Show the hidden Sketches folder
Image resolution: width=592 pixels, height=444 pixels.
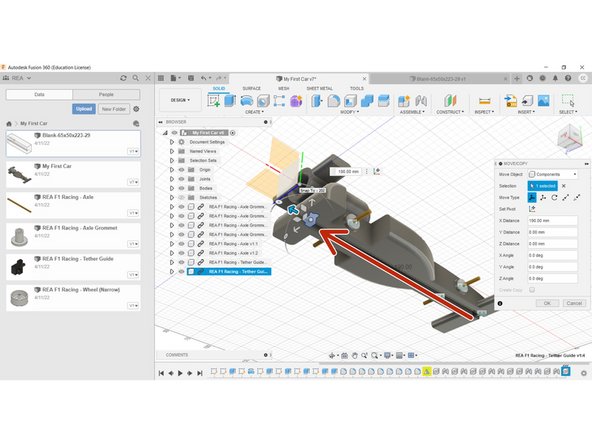[182, 197]
